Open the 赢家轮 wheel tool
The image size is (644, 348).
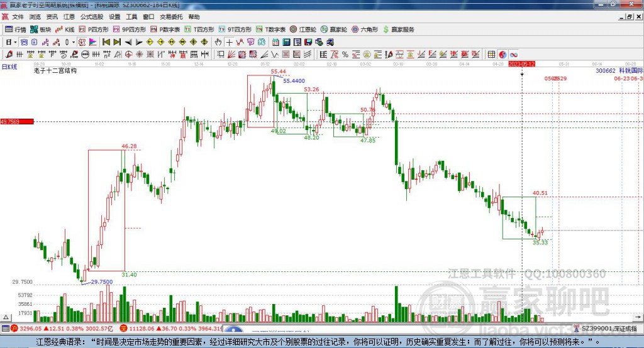click(x=334, y=30)
